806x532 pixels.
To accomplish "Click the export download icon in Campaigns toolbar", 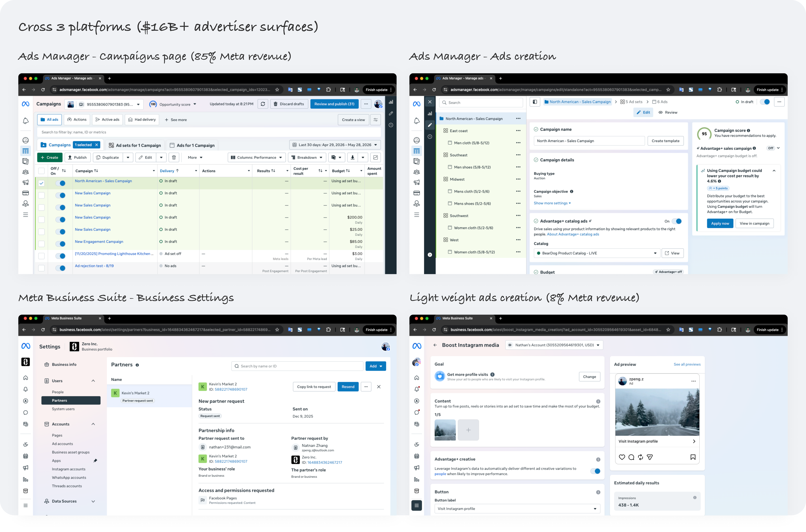I will click(353, 157).
